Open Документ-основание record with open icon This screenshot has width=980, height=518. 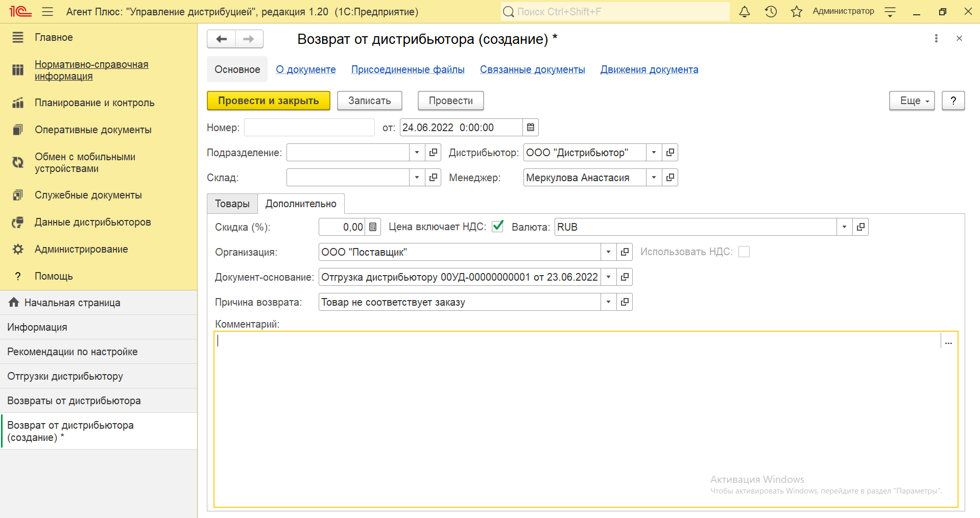[x=625, y=277]
